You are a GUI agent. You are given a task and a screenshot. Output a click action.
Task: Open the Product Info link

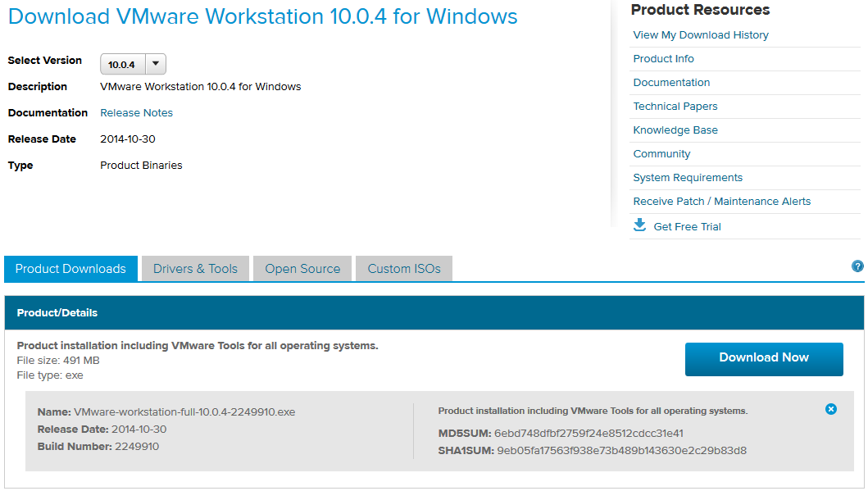tap(663, 59)
